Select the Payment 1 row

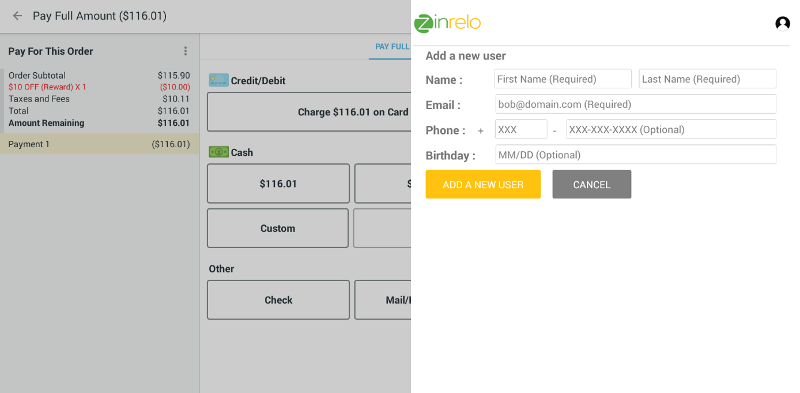coord(99,144)
